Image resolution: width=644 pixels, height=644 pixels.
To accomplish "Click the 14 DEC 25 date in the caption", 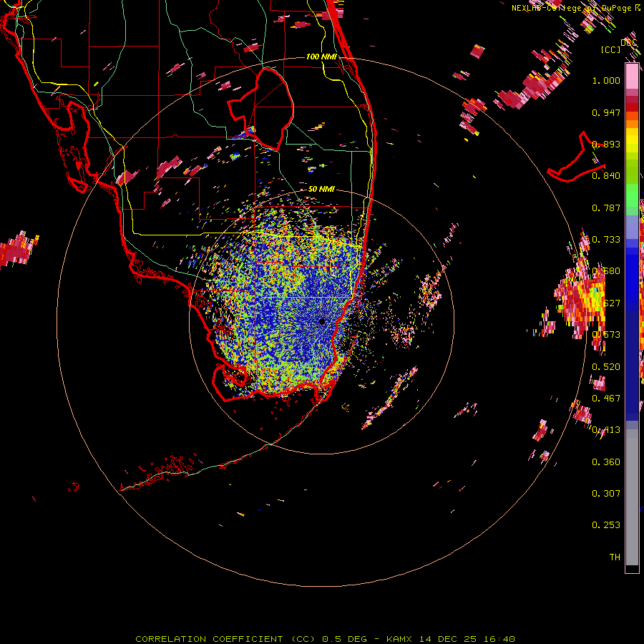I will coord(448,639).
